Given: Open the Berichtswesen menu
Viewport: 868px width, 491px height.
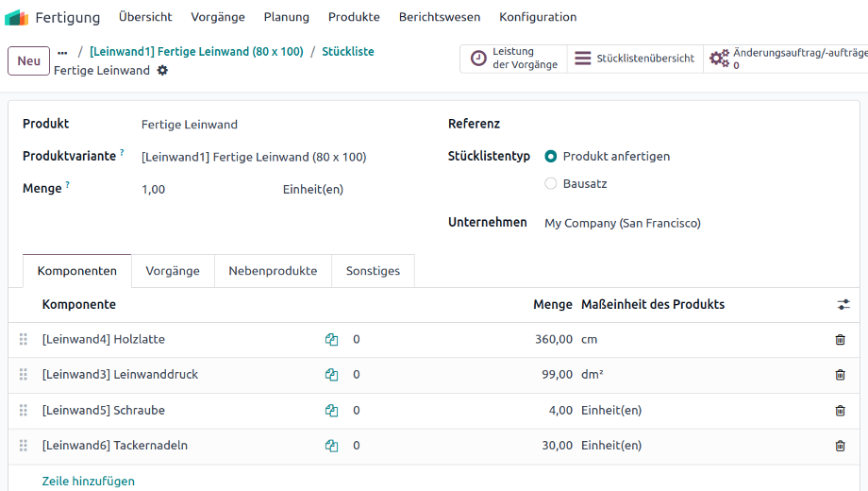Looking at the screenshot, I should click(440, 17).
